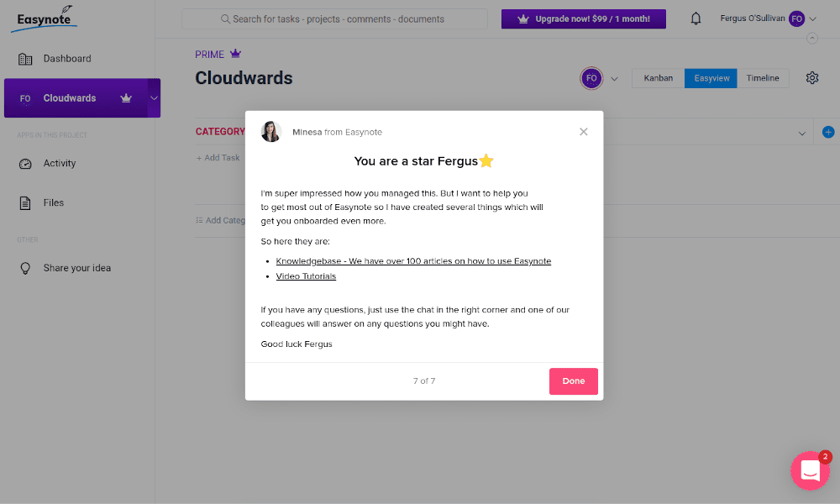Switch to the Kanban view
Viewport: 840px width, 504px height.
[x=658, y=78]
